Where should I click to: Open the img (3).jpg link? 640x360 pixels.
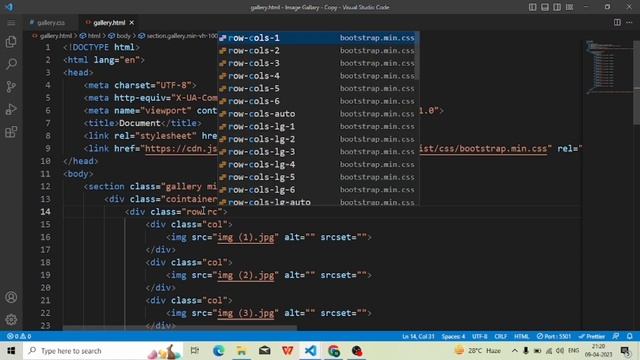[246, 313]
